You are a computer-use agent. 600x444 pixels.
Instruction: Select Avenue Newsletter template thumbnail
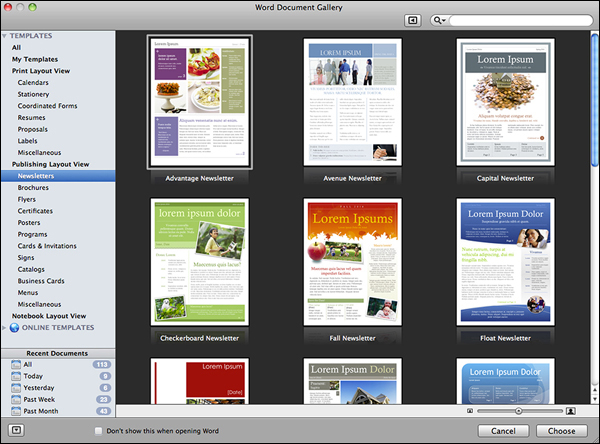click(x=352, y=102)
